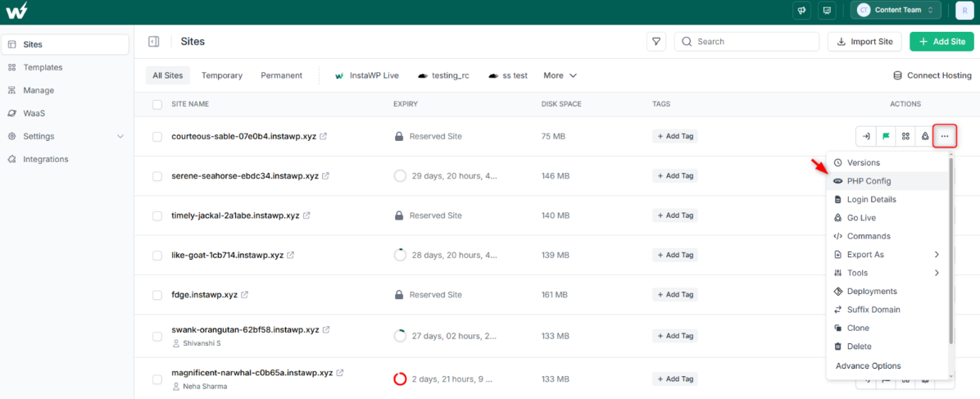Screen dimensions: 980x399
Task: Open Sites in the sidebar
Action: 65,44
